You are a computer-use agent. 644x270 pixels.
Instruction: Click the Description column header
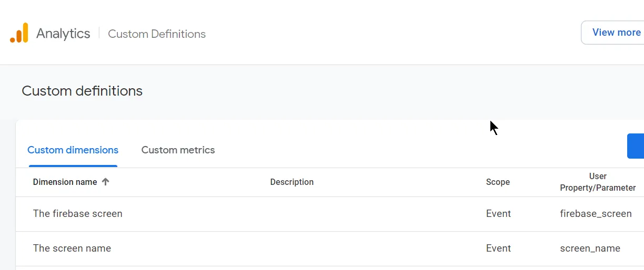[x=291, y=182]
